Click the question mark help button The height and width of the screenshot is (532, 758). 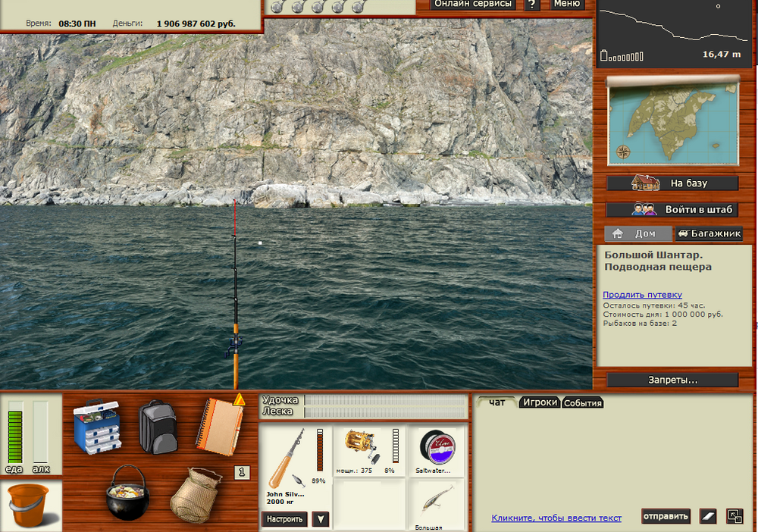tap(533, 5)
